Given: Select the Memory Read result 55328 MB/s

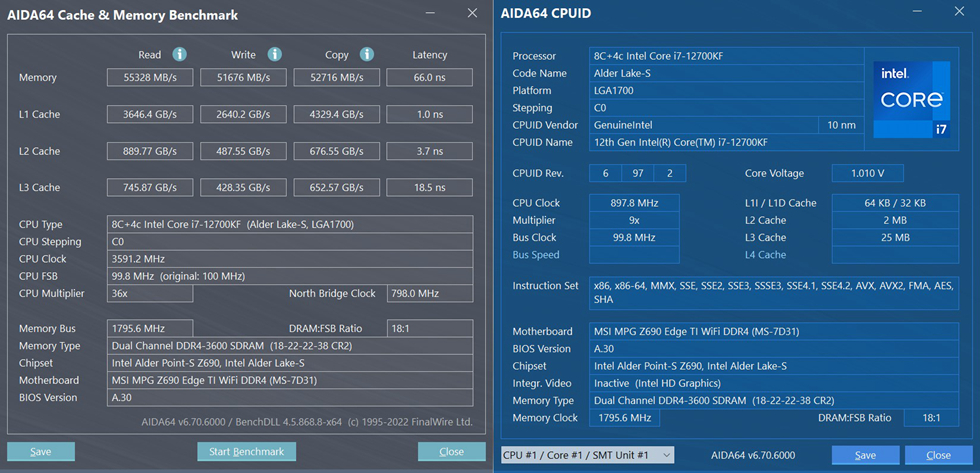Looking at the screenshot, I should [150, 78].
